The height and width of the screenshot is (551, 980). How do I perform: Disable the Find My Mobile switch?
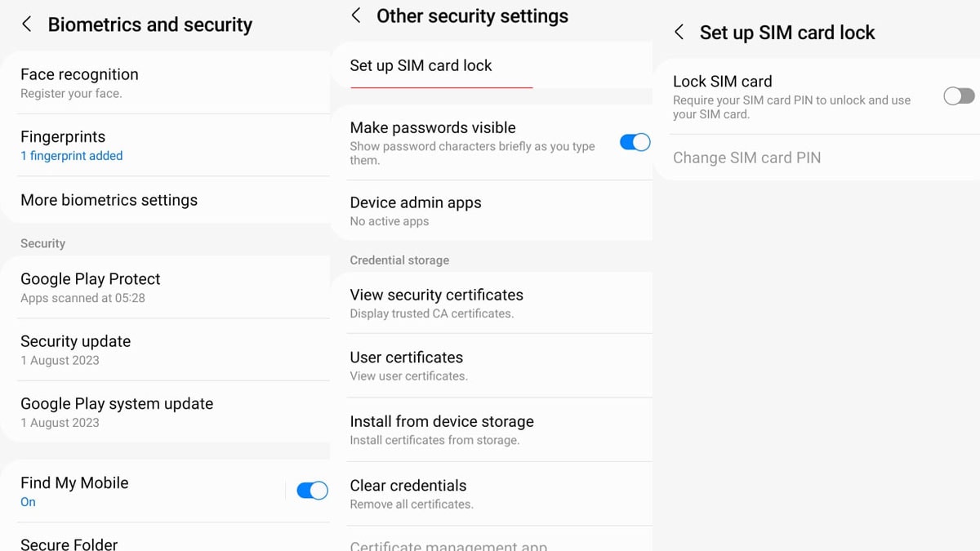pos(312,491)
